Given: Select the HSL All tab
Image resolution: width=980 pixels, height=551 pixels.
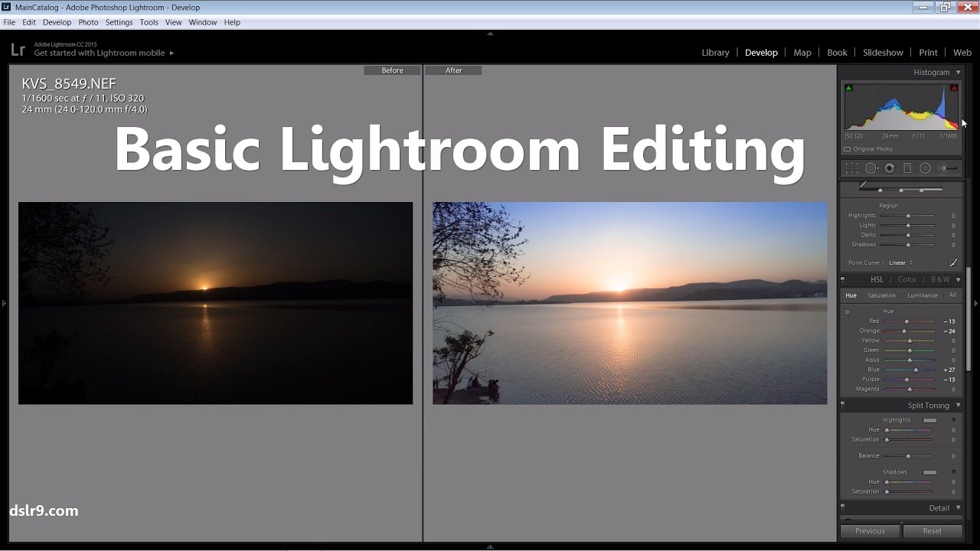Looking at the screenshot, I should (x=952, y=295).
